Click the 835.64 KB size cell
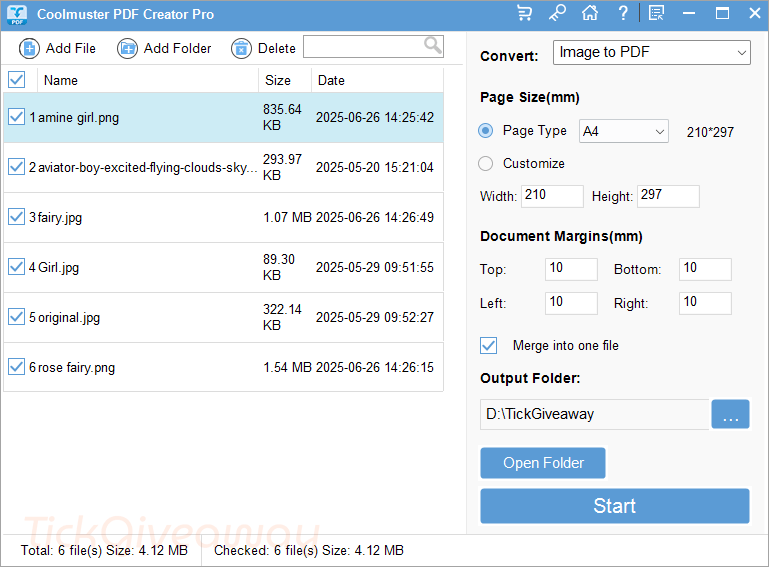The width and height of the screenshot is (769, 567). tap(282, 117)
